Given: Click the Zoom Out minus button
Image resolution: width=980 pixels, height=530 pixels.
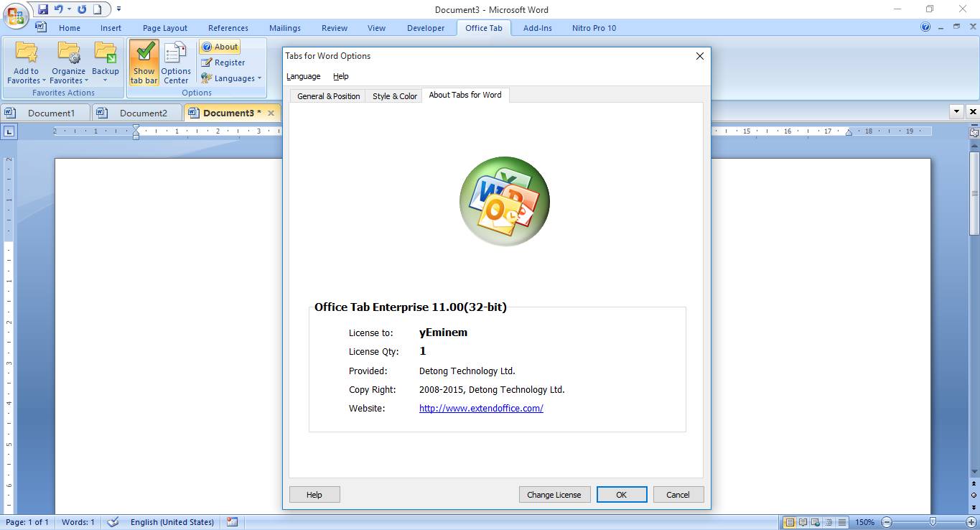Looking at the screenshot, I should pyautogui.click(x=887, y=522).
